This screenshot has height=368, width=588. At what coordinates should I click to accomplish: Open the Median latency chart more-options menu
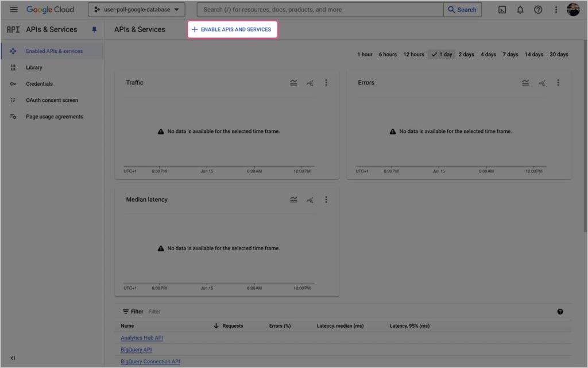326,200
